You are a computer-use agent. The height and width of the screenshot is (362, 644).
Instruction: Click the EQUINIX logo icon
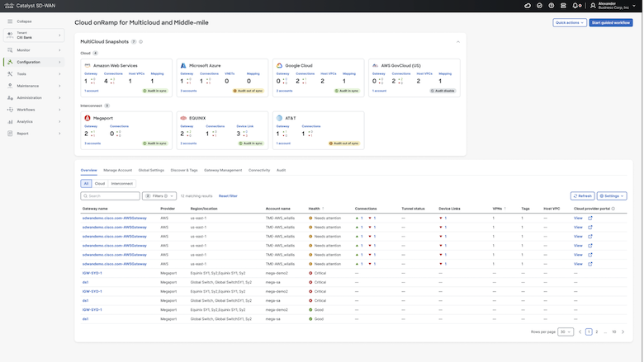pyautogui.click(x=183, y=118)
